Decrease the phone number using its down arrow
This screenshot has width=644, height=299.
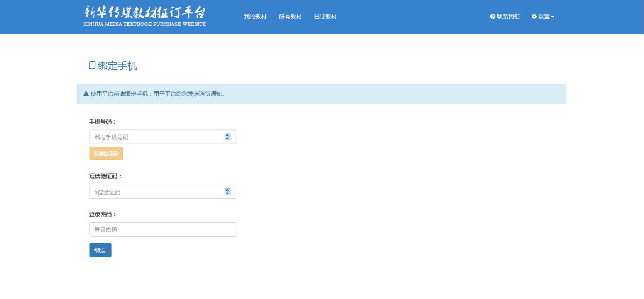tap(228, 139)
